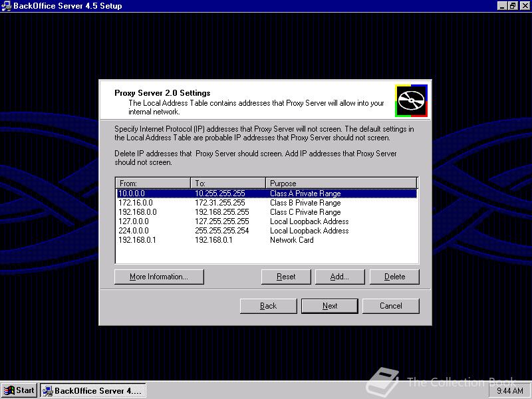Go Back to previous setup page
The image size is (532, 399).
[x=268, y=306]
